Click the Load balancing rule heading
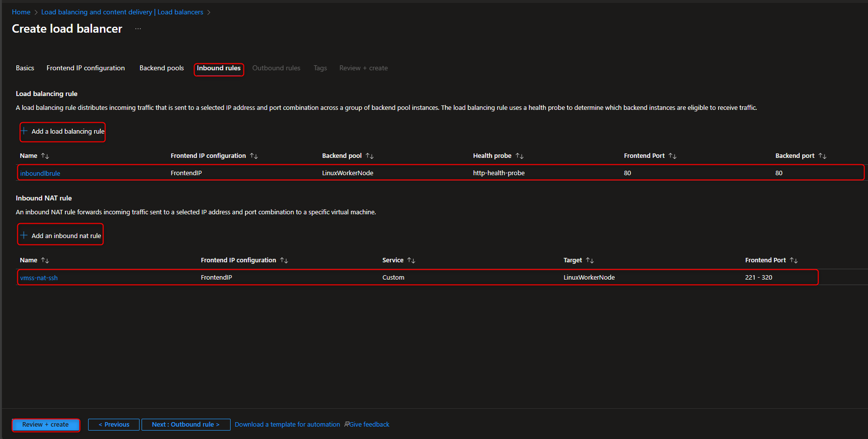This screenshot has width=868, height=439. click(47, 94)
